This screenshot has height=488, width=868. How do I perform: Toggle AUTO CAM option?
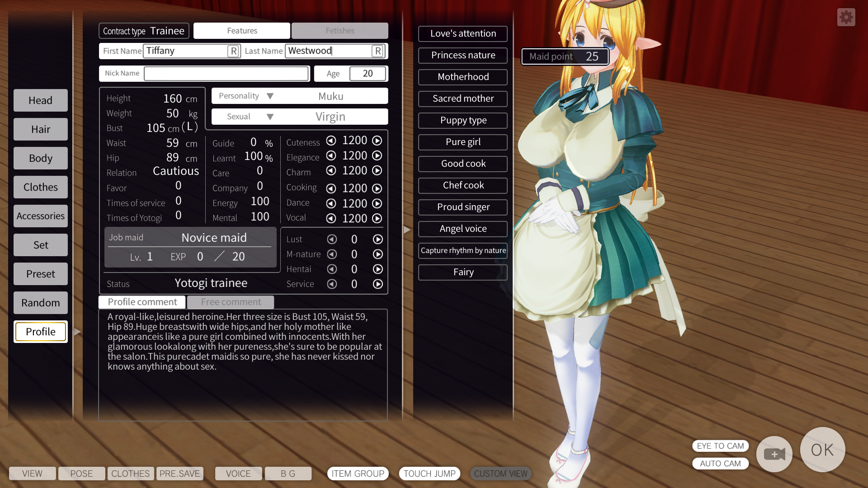tap(720, 464)
